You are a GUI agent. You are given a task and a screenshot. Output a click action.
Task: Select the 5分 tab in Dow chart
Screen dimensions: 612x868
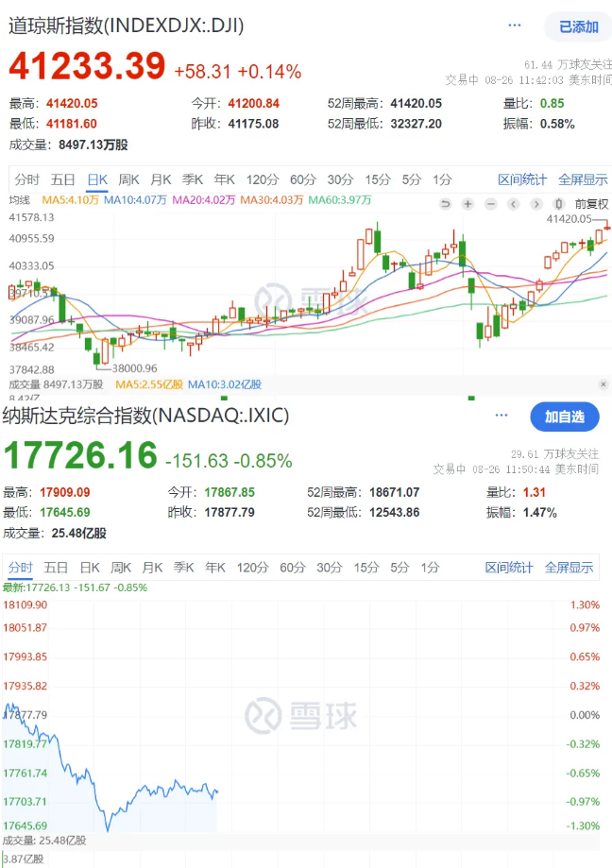pyautogui.click(x=411, y=179)
